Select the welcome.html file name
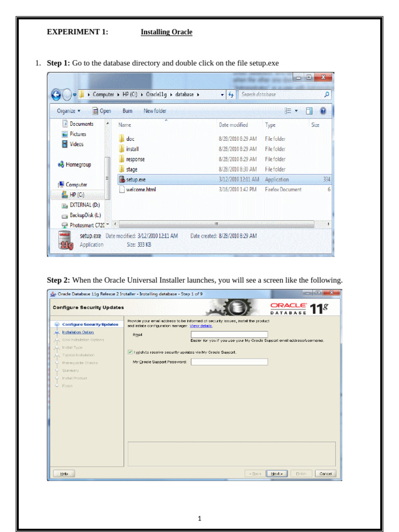Image resolution: width=399 pixels, height=532 pixels. coord(141,189)
